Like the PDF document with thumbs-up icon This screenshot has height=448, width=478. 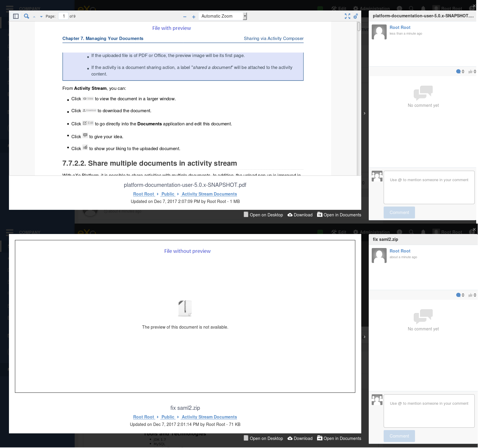point(471,72)
